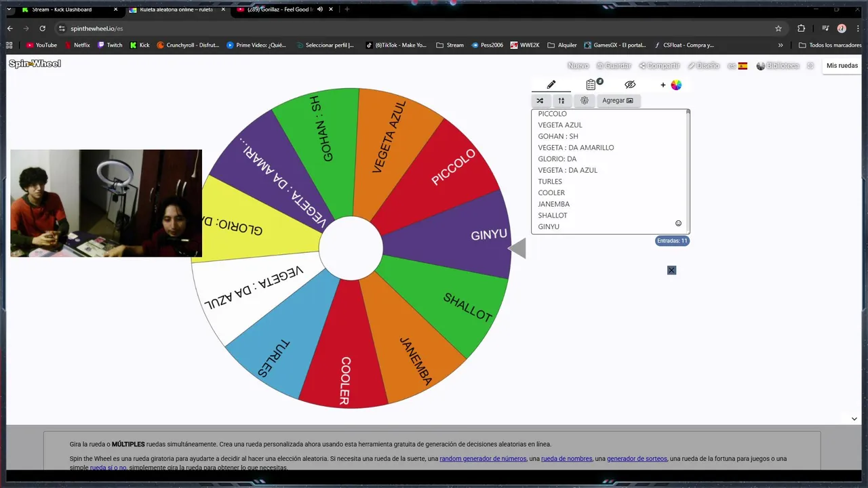
Task: Click the Spin the Wheel logo
Action: click(35, 64)
